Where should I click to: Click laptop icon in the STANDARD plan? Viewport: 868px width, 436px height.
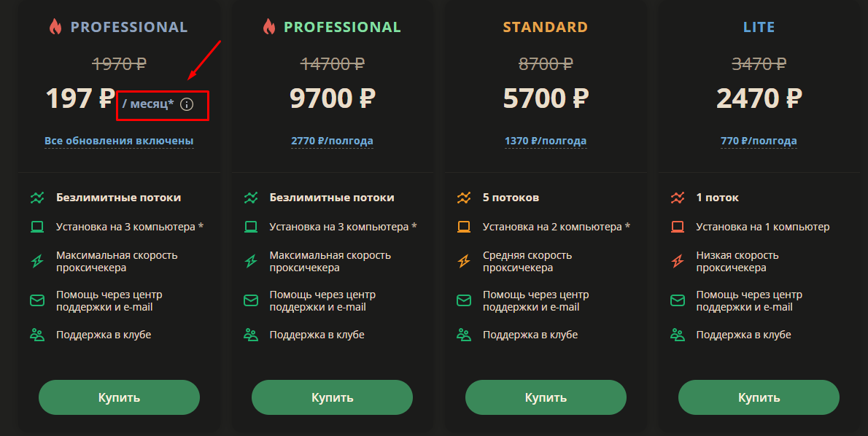pyautogui.click(x=463, y=227)
